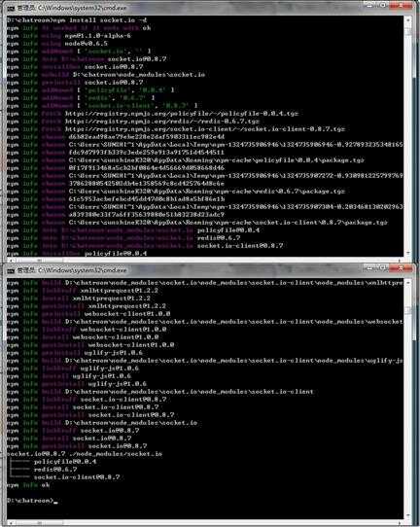Minimize the top cmd.exe window
This screenshot has width=420, height=527.
369,6
